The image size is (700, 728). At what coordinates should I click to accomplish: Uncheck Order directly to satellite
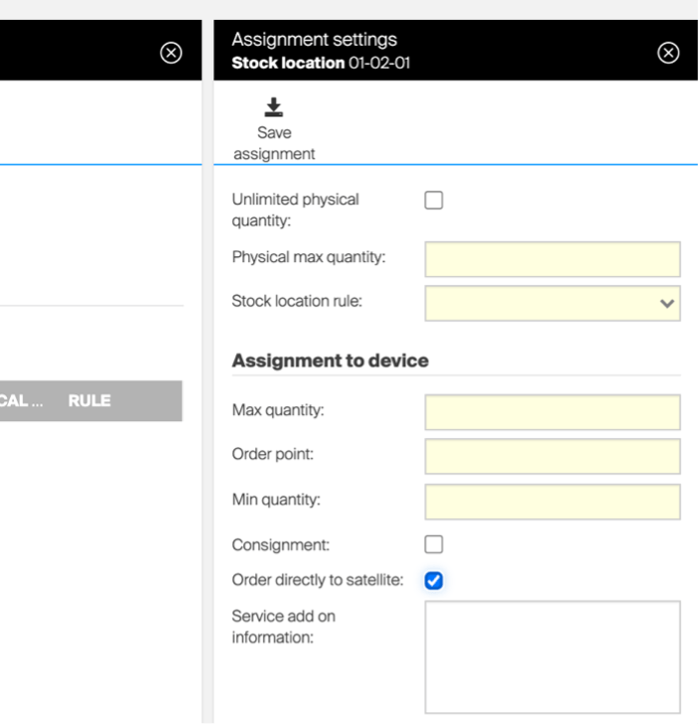point(434,581)
